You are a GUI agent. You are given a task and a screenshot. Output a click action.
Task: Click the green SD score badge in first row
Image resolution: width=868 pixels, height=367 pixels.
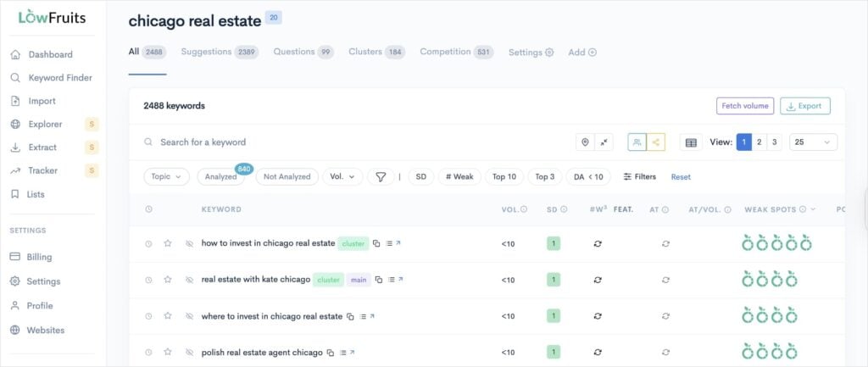click(x=554, y=243)
